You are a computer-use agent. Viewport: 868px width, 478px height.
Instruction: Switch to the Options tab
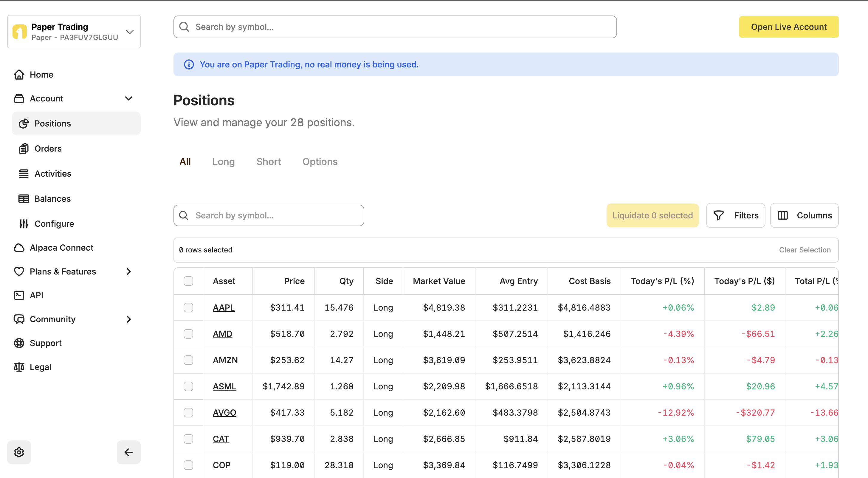[x=320, y=162]
